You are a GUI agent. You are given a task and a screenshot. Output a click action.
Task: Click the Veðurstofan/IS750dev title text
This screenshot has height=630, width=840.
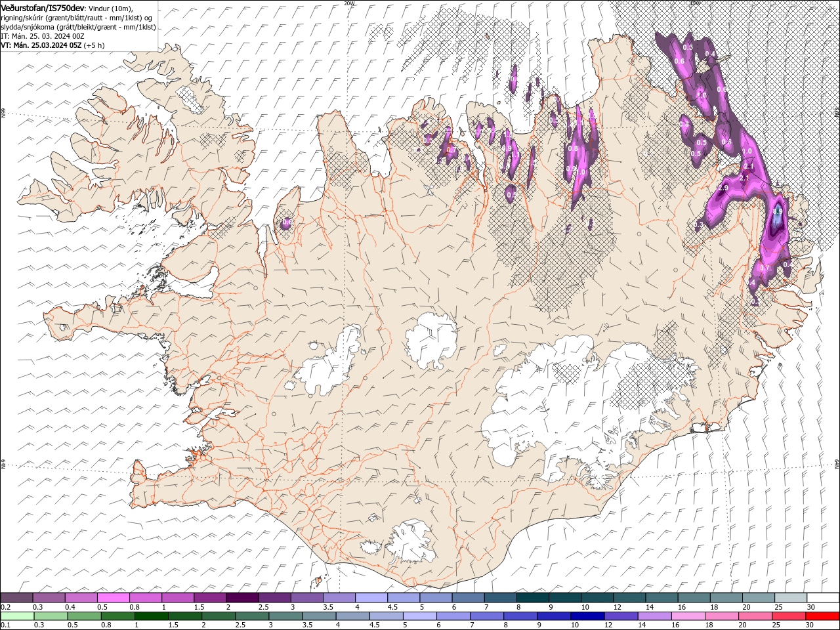pyautogui.click(x=43, y=7)
